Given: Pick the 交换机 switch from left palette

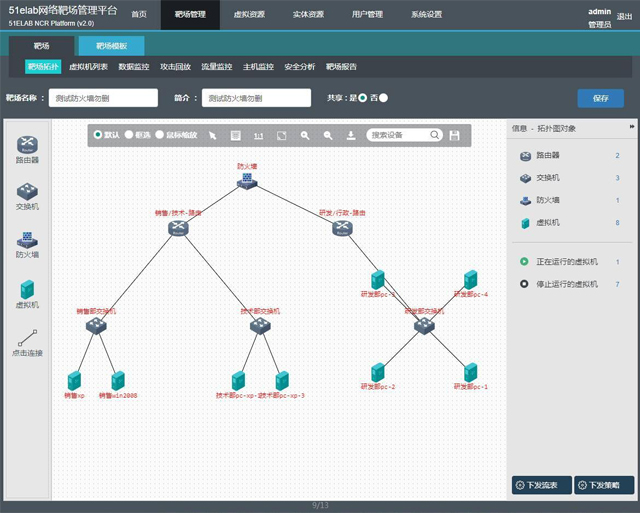Looking at the screenshot, I should pos(27,192).
